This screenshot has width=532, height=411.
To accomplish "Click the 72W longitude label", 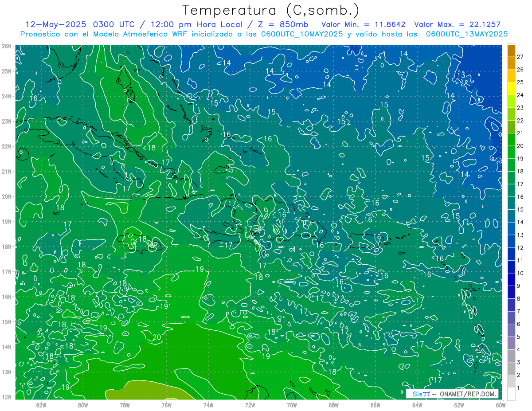I will coord(250,405).
